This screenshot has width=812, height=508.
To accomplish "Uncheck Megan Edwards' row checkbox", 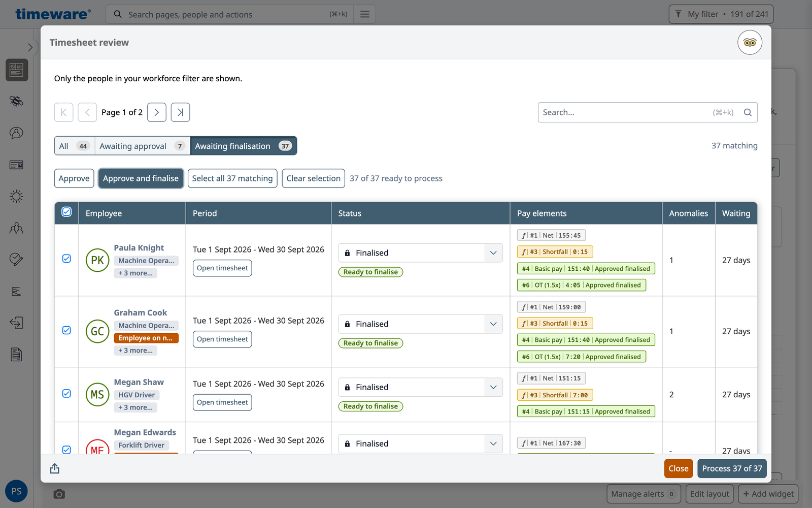I will point(66,450).
